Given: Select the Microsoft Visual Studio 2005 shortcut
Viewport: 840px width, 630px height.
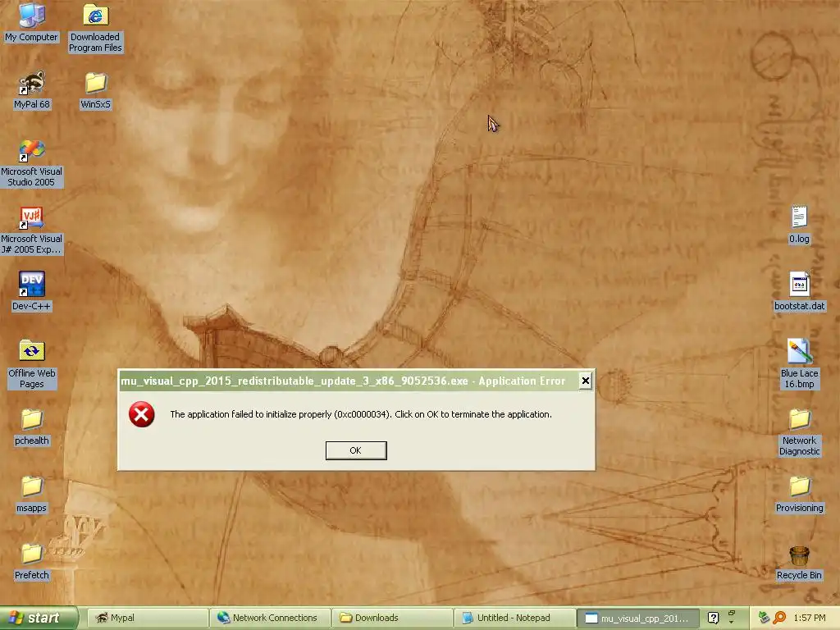Looking at the screenshot, I should [x=32, y=163].
